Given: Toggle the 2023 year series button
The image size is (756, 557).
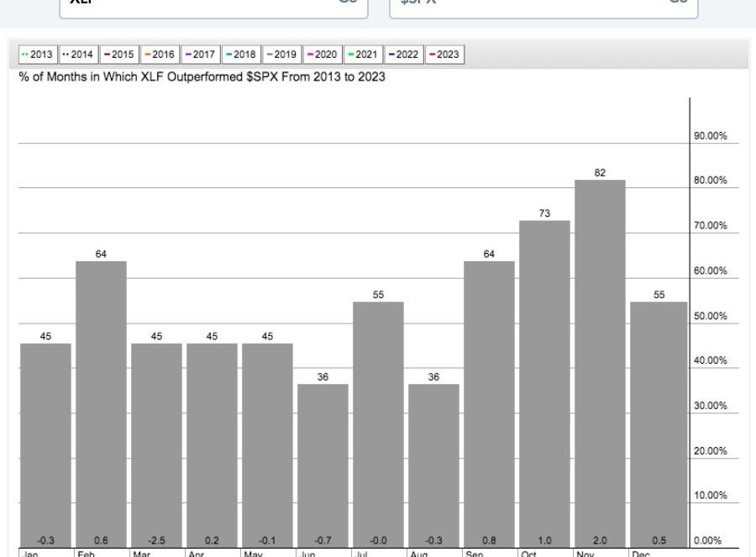Looking at the screenshot, I should point(444,55).
